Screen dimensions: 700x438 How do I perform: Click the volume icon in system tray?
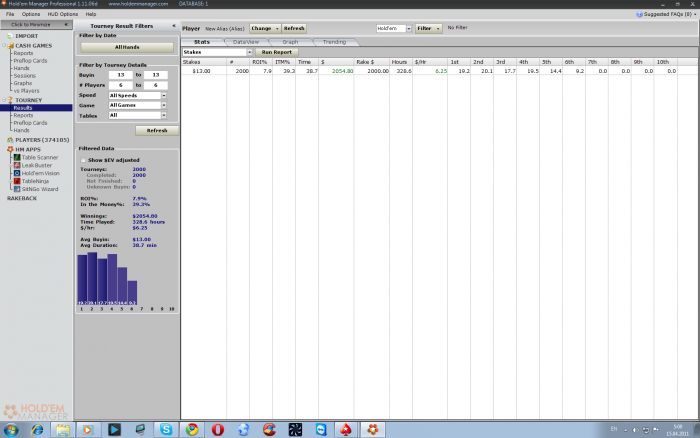[x=635, y=430]
